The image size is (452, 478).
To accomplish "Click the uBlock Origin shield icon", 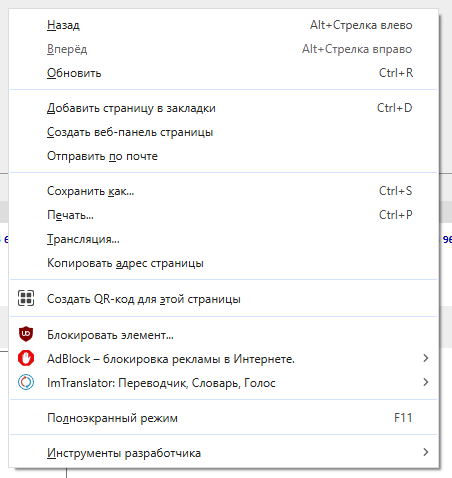I will point(26,334).
